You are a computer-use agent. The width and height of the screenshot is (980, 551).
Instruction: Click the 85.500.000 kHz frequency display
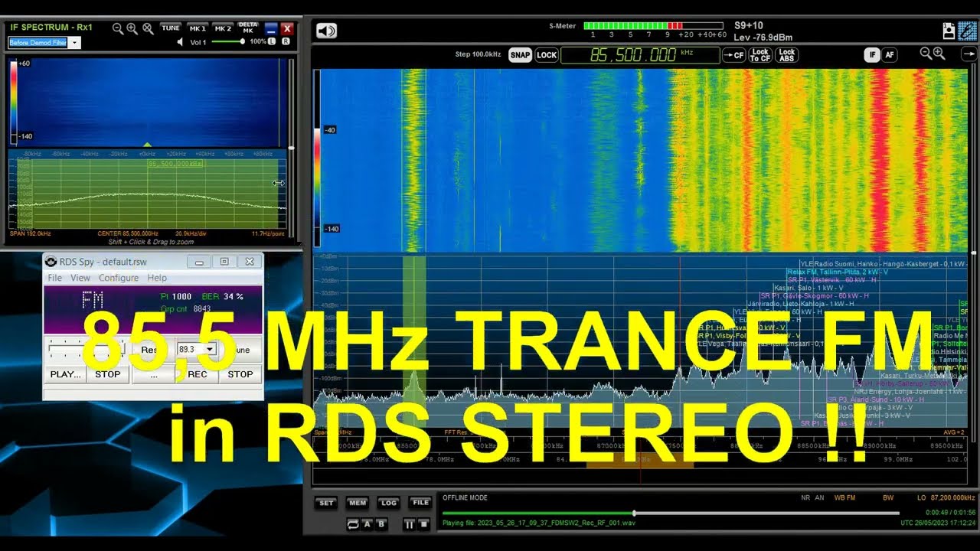pyautogui.click(x=640, y=55)
